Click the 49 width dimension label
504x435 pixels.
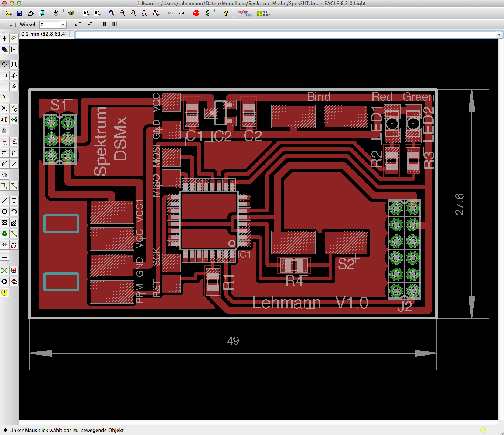(233, 341)
